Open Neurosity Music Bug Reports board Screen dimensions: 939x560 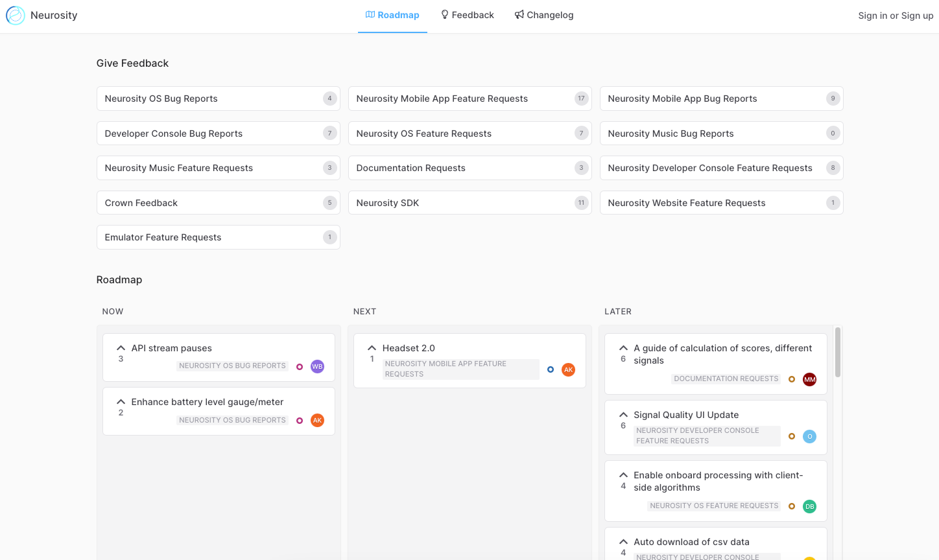point(722,134)
